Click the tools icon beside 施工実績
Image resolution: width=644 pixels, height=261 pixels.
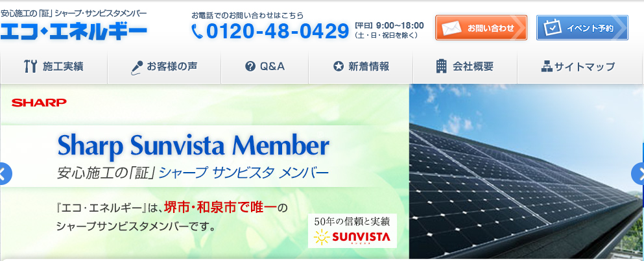coord(30,66)
